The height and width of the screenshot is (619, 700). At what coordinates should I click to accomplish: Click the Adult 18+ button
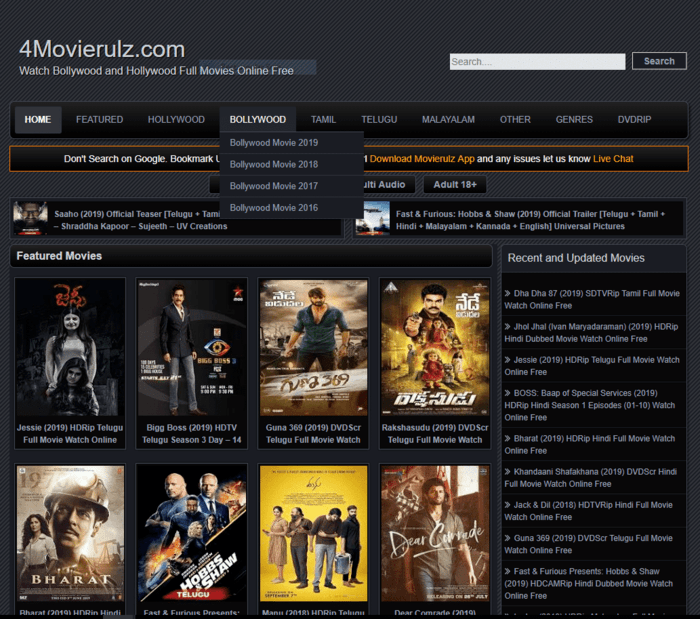[455, 185]
